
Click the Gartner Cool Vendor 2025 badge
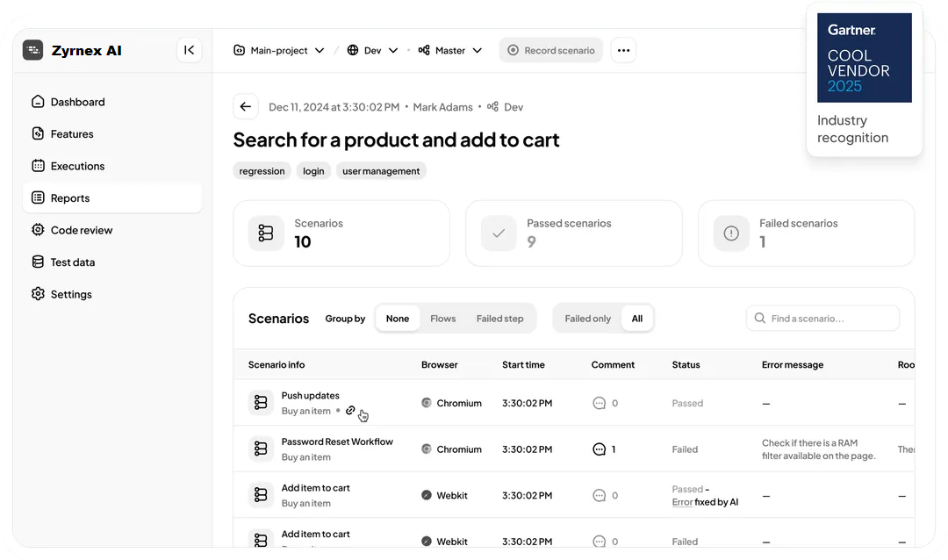click(865, 58)
